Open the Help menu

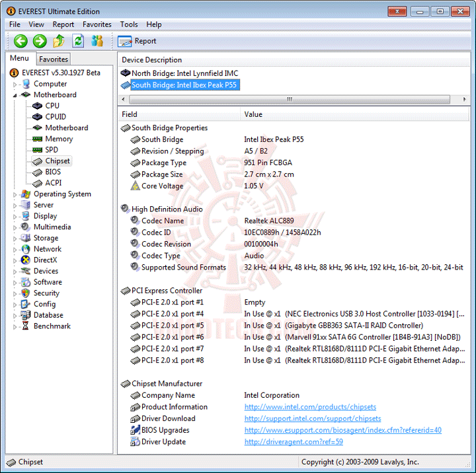tap(154, 24)
